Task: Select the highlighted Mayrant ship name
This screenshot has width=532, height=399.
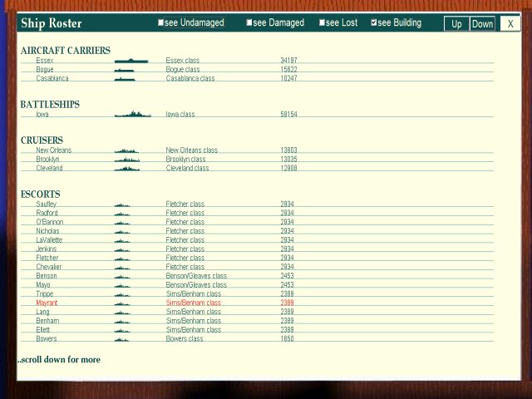Action: pos(47,303)
